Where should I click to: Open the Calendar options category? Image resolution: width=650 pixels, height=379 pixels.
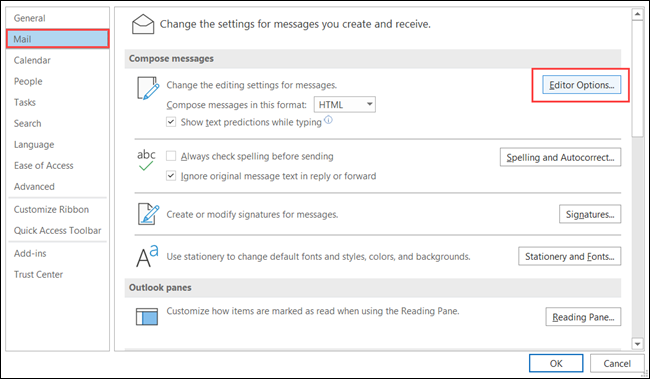[58, 60]
